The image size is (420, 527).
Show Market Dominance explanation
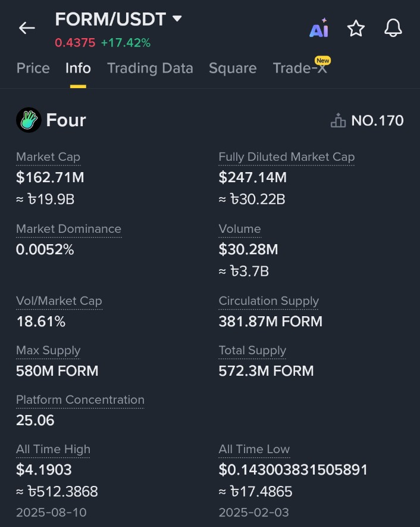tap(68, 229)
